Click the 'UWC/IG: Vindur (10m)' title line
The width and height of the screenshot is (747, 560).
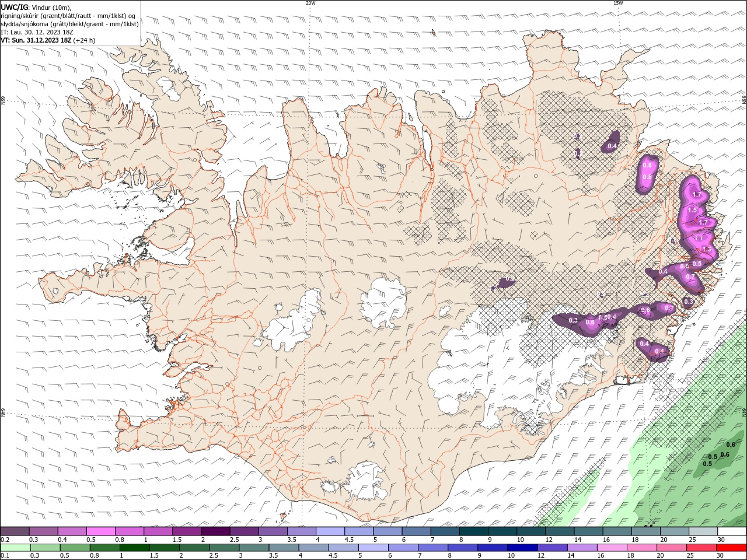pos(36,7)
